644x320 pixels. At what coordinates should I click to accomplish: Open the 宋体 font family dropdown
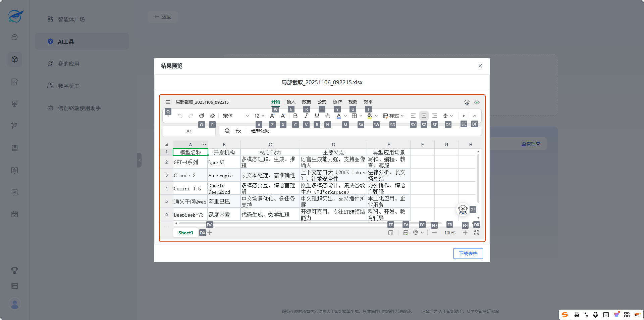236,116
